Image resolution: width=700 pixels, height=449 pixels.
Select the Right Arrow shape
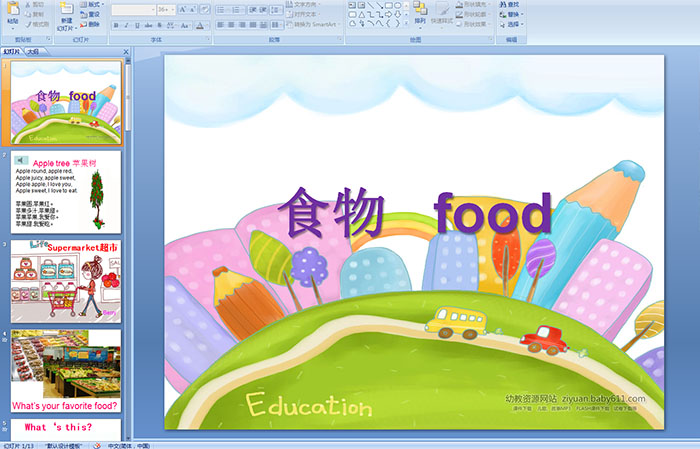[388, 14]
